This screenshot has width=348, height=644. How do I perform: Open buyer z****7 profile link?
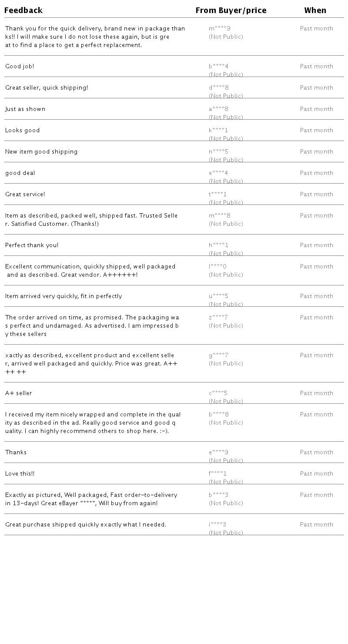218,318
